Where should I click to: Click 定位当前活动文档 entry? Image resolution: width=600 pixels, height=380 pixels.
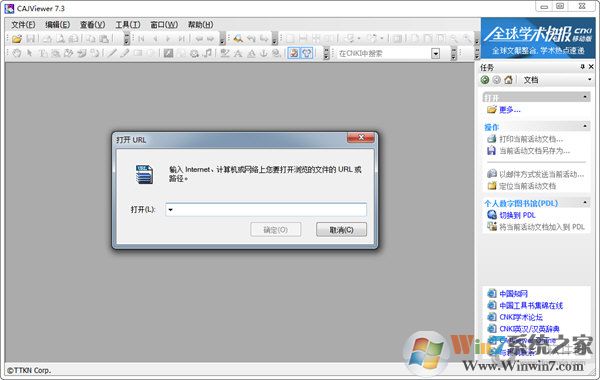pyautogui.click(x=527, y=186)
